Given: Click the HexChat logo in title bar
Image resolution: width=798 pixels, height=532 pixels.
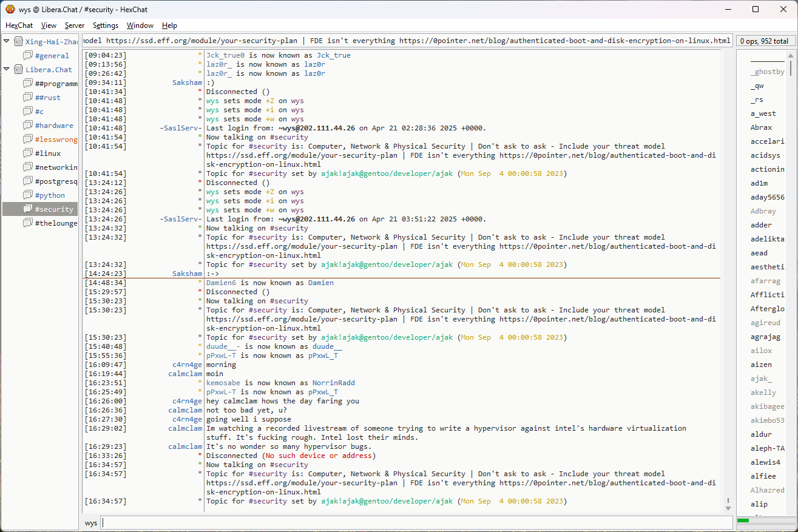Looking at the screenshot, I should [x=10, y=9].
